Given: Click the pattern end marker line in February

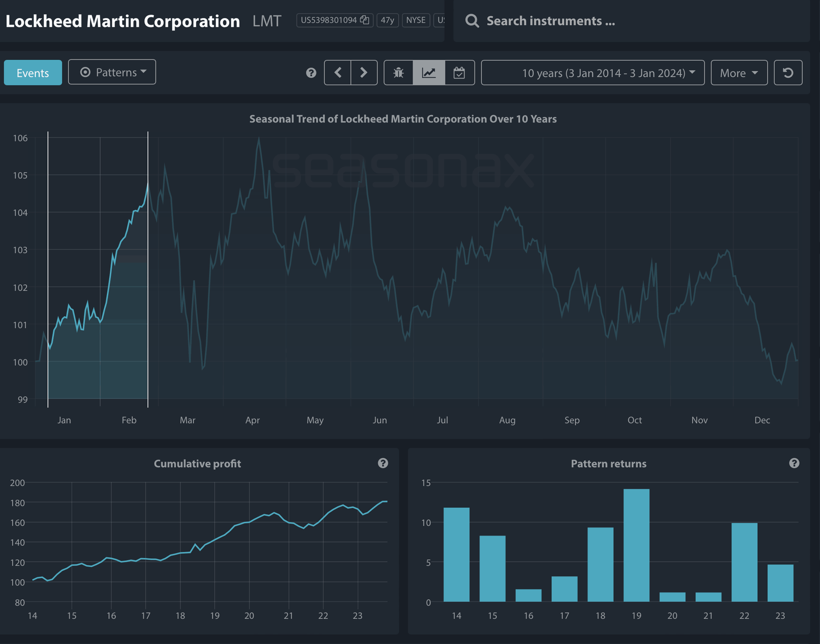Looking at the screenshot, I should click(x=148, y=269).
